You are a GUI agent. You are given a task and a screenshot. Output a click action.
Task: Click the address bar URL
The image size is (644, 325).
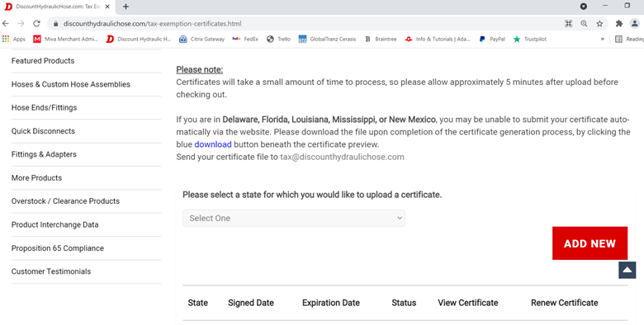(x=153, y=24)
